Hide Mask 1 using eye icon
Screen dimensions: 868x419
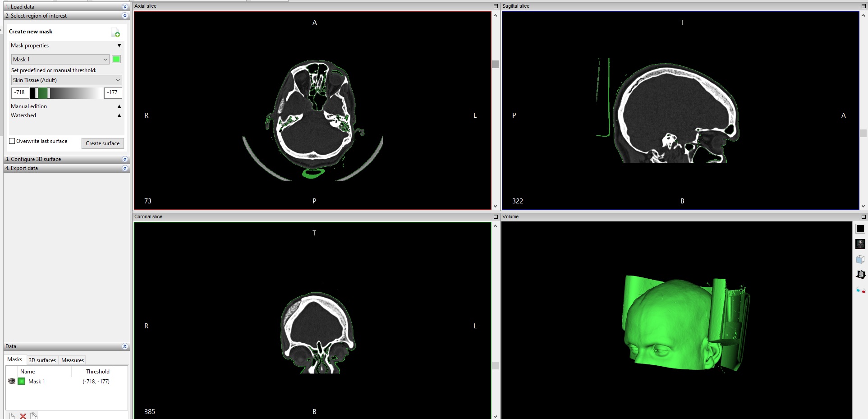point(12,382)
